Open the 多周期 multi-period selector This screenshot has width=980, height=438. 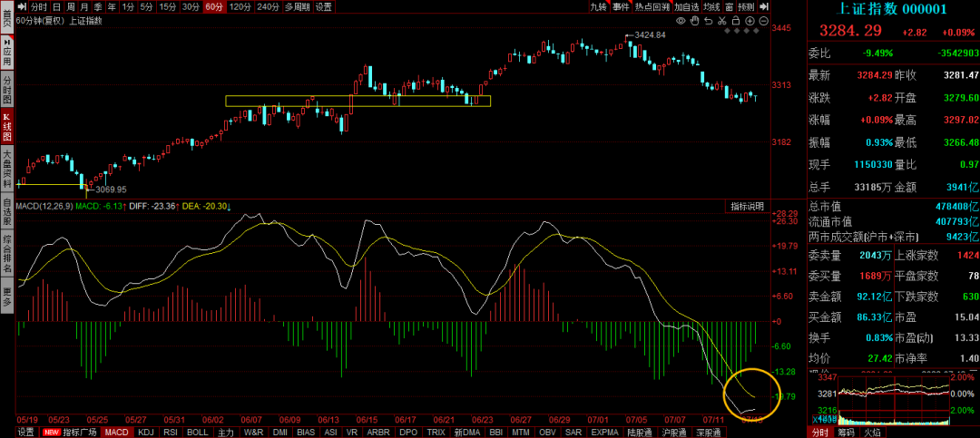296,6
